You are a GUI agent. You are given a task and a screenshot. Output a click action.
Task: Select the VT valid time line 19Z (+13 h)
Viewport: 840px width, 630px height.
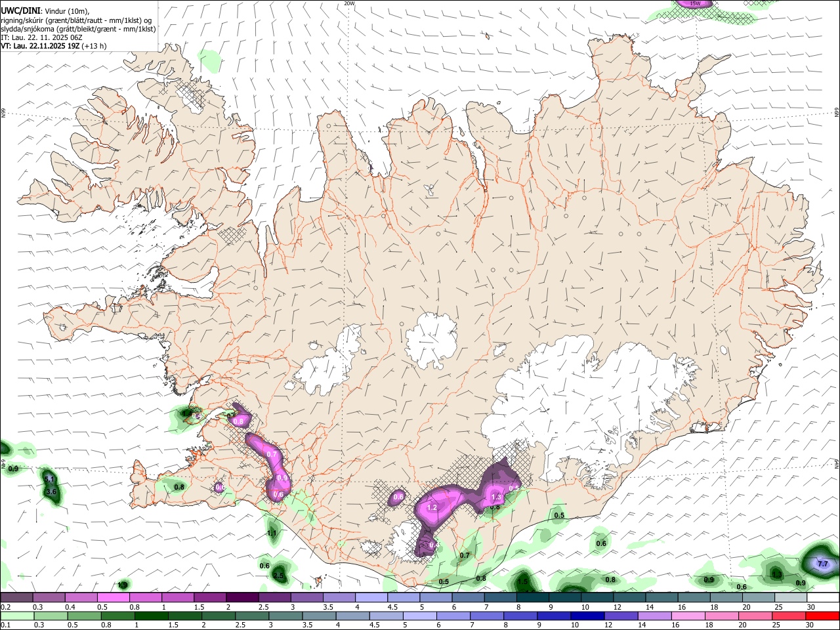coord(54,46)
